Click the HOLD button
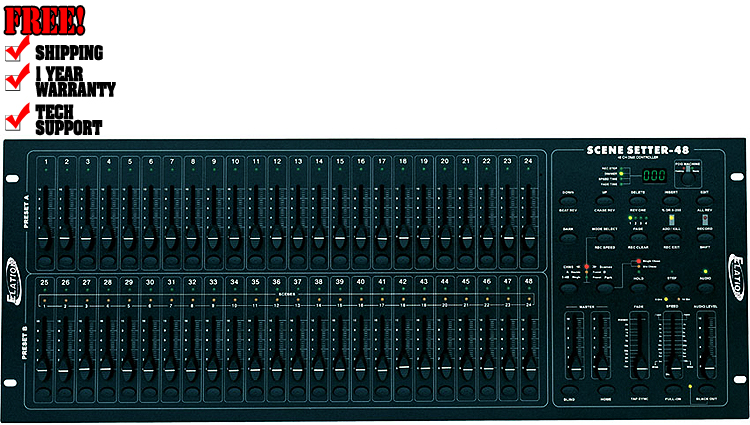The image size is (750, 425). tap(639, 287)
